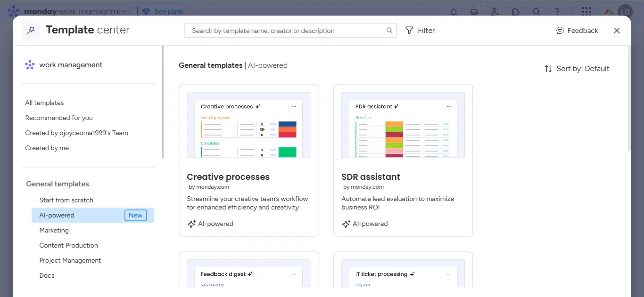Click the template list vertical scrollbar
Image resolution: width=644 pixels, height=297 pixels.
(629, 98)
